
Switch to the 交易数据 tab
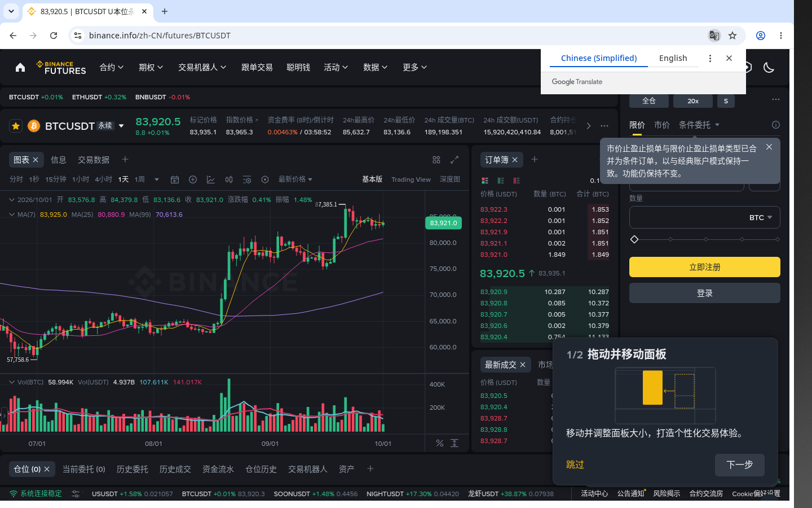(x=94, y=160)
